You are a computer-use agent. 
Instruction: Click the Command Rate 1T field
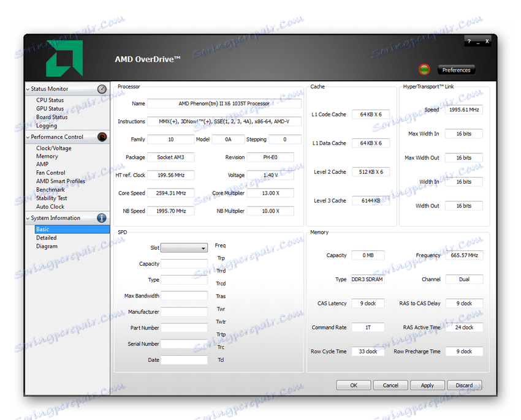[368, 328]
